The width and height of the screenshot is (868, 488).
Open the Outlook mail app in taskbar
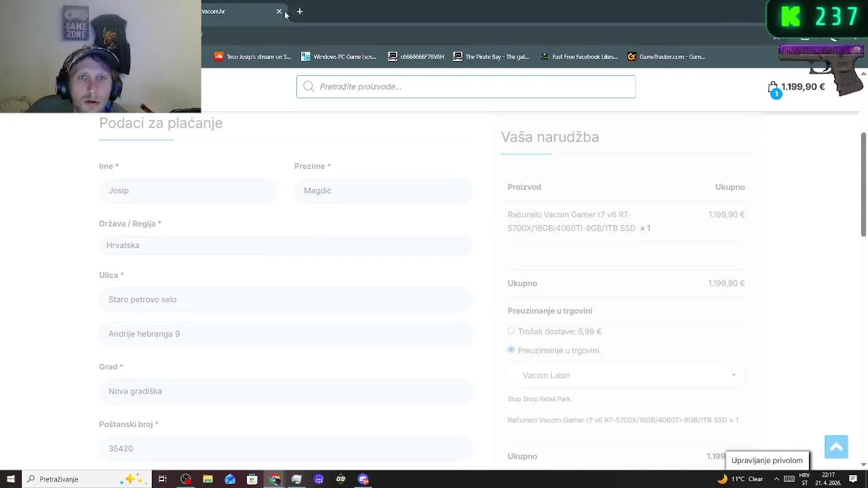click(x=230, y=479)
